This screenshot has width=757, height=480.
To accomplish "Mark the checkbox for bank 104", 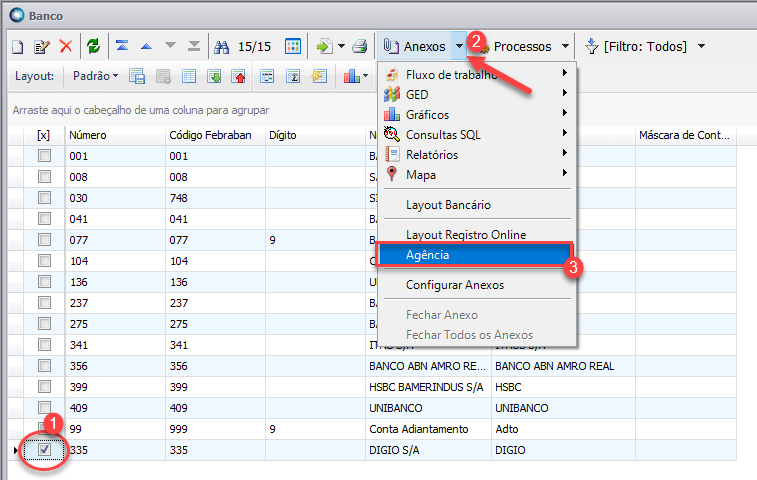I will point(44,261).
